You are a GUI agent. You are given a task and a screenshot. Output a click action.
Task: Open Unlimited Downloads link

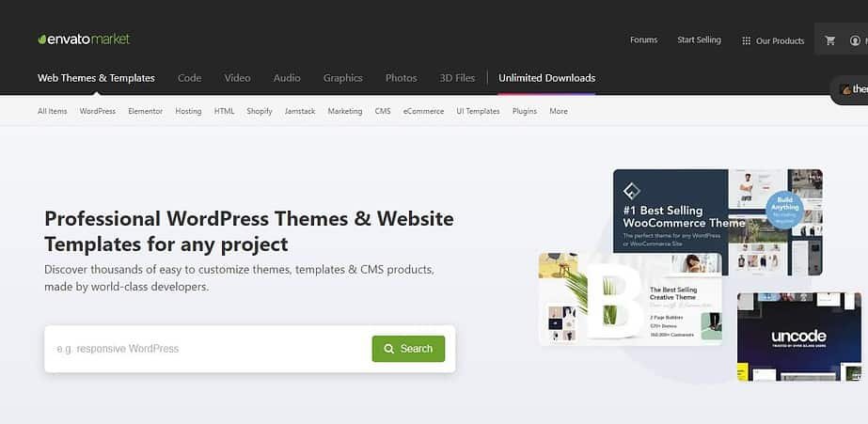547,78
